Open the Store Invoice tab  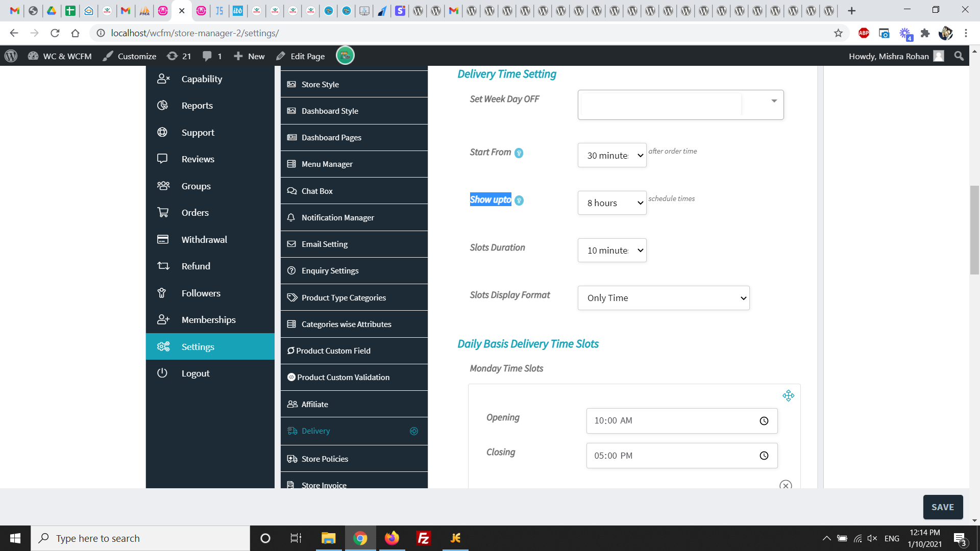[354, 481]
